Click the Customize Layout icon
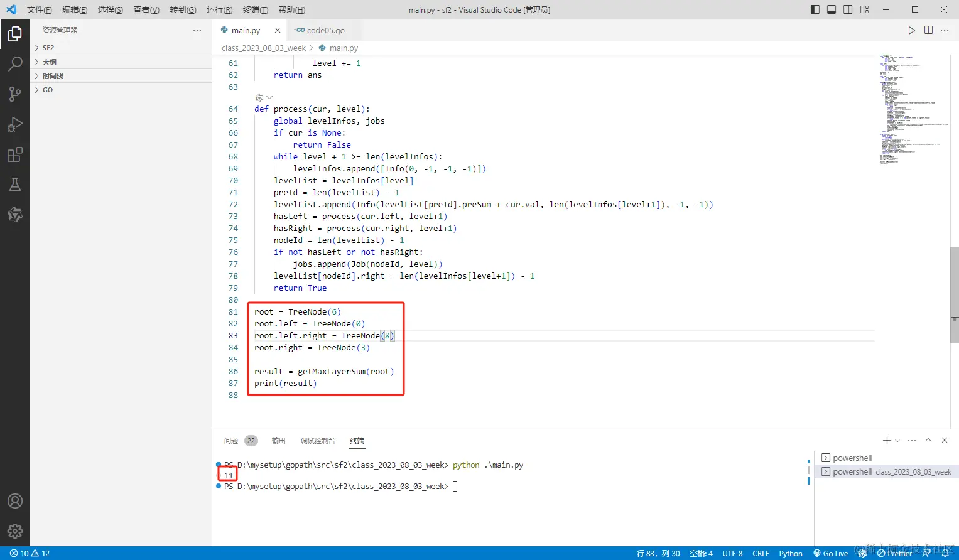This screenshot has width=959, height=560. pyautogui.click(x=865, y=9)
